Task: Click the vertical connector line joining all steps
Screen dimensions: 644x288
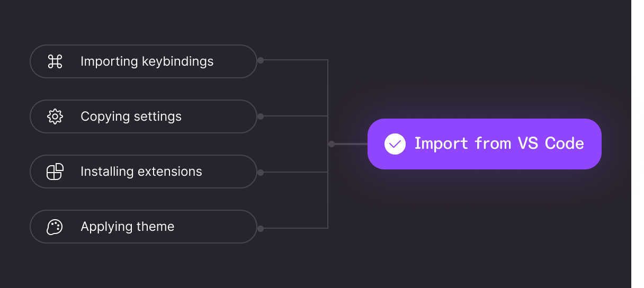Action: click(x=328, y=144)
